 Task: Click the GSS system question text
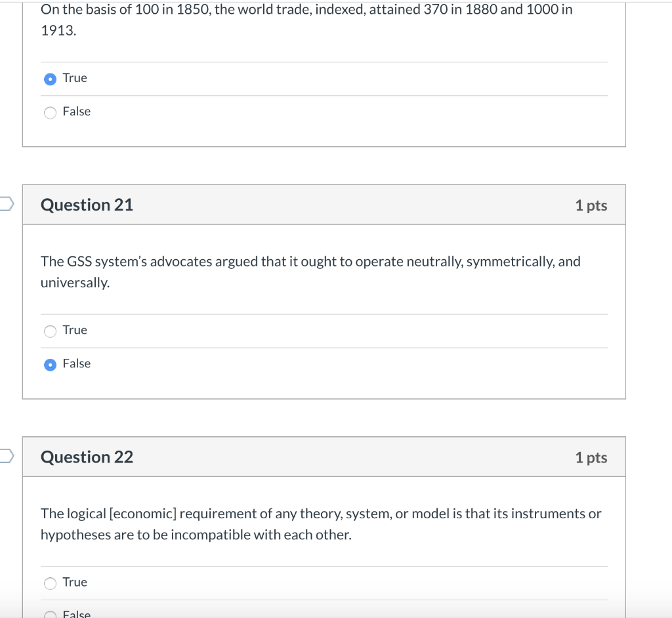pos(308,271)
